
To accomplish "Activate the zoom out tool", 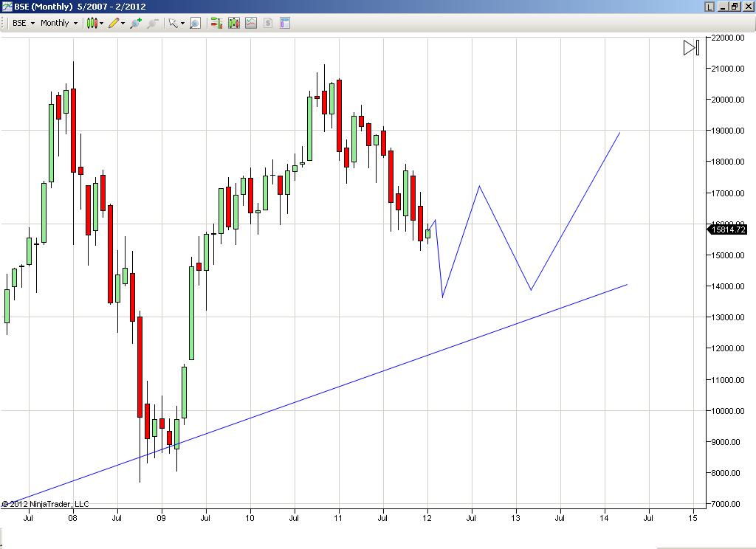I will click(x=153, y=23).
